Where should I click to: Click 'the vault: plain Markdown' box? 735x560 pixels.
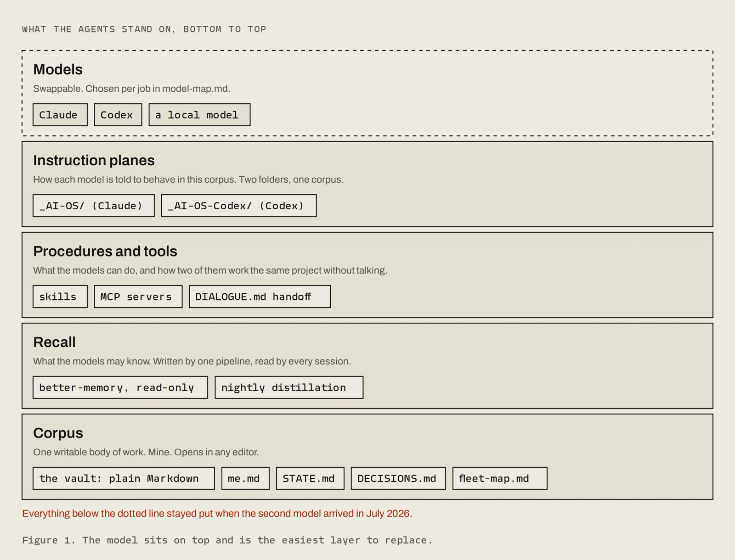[x=124, y=478]
